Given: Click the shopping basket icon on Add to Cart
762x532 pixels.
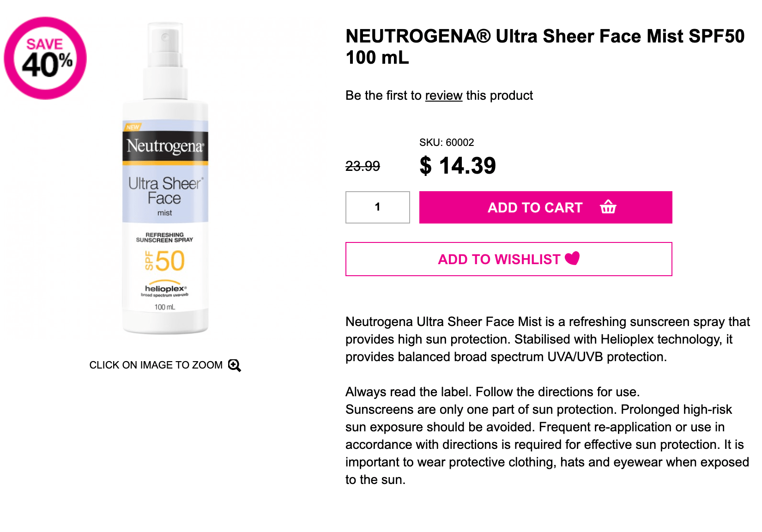Looking at the screenshot, I should (608, 207).
